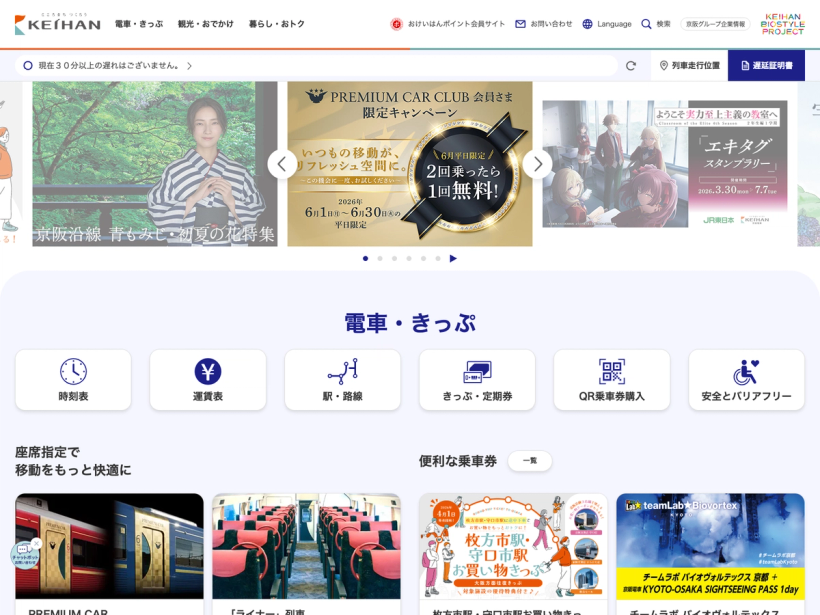Image resolution: width=820 pixels, height=615 pixels.
Task: Select third carousel dot indicator
Action: tap(394, 258)
